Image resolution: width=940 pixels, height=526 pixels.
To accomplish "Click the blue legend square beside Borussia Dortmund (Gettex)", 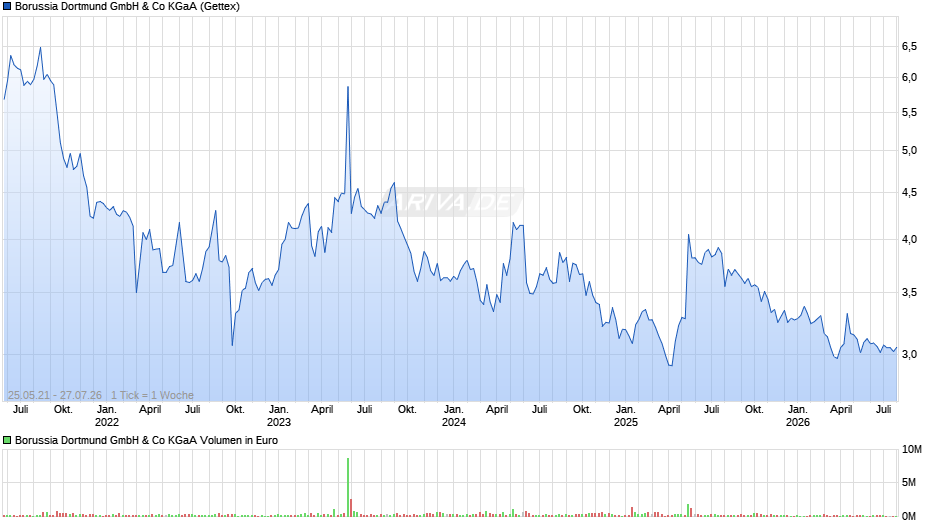I will pyautogui.click(x=7, y=7).
